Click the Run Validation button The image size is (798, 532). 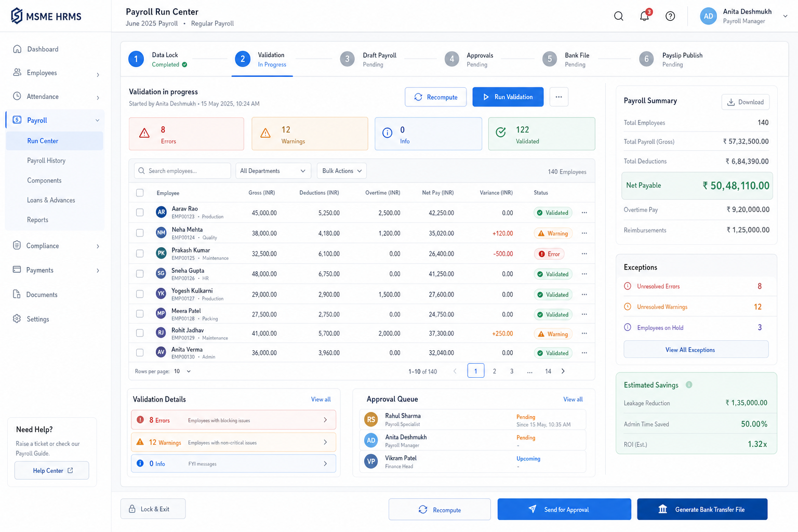coord(508,97)
